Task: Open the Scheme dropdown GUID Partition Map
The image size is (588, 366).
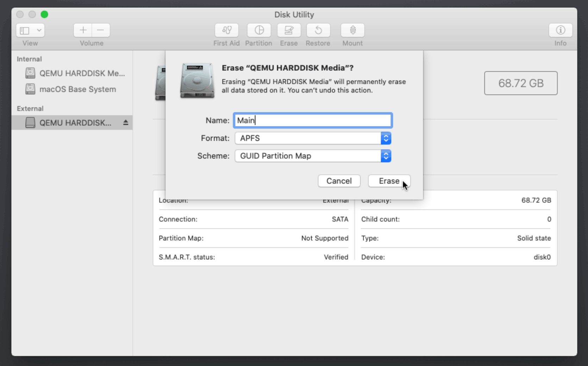Action: [x=313, y=156]
